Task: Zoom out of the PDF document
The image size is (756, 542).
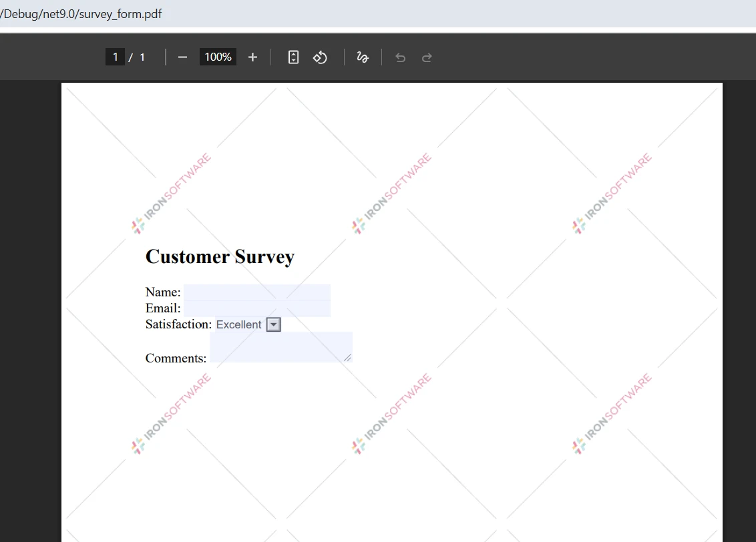Action: tap(182, 57)
